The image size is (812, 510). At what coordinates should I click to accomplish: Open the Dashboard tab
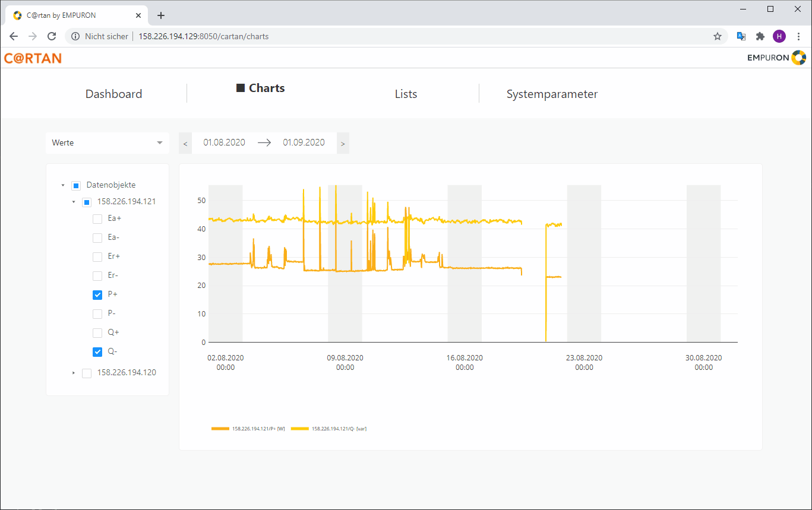click(x=113, y=94)
